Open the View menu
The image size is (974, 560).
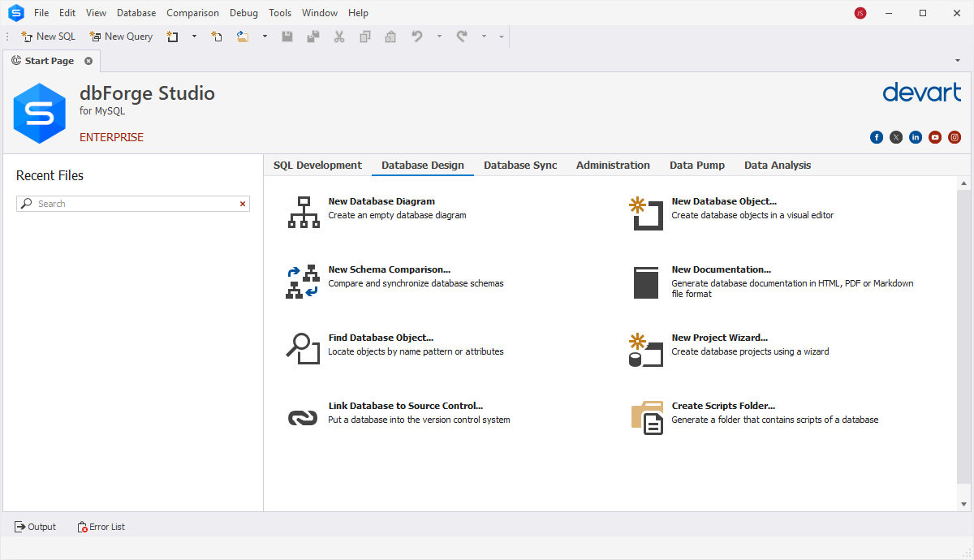96,13
